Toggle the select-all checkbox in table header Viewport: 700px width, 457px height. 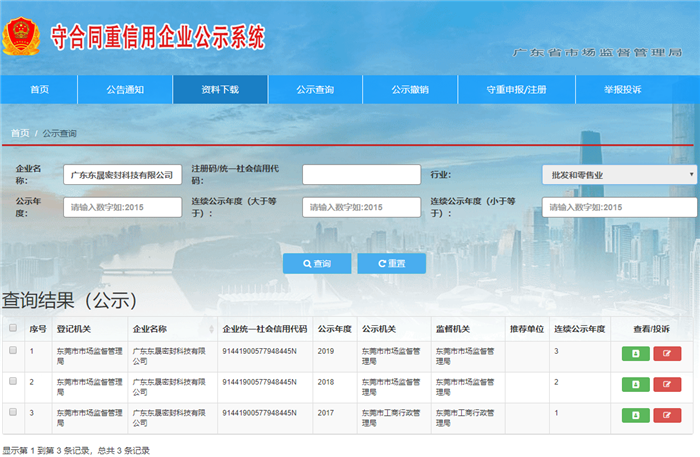(x=13, y=328)
